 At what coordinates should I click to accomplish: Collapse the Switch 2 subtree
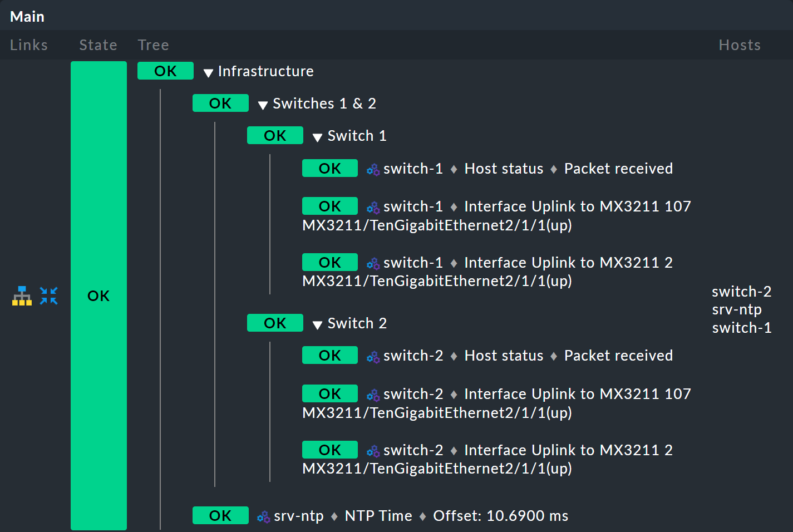coord(318,324)
